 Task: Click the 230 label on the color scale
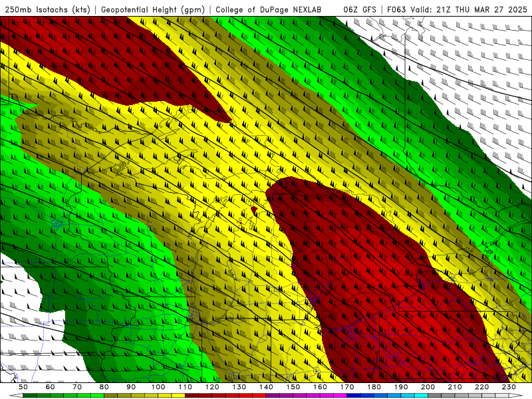coord(509,387)
